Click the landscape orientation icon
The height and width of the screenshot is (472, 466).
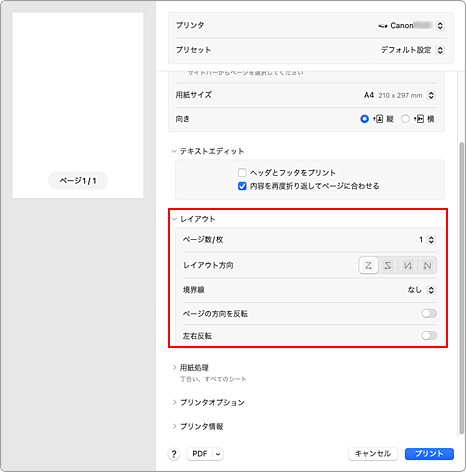tap(419, 119)
